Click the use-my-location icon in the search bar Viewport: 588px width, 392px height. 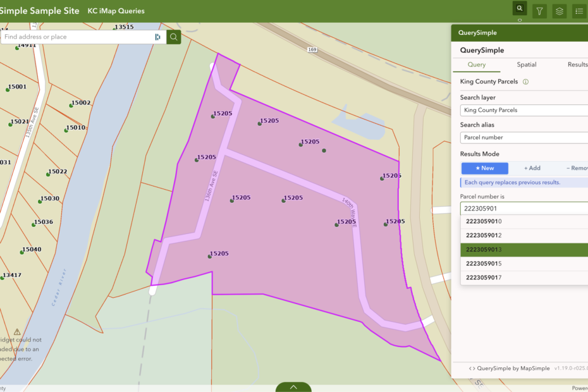157,36
